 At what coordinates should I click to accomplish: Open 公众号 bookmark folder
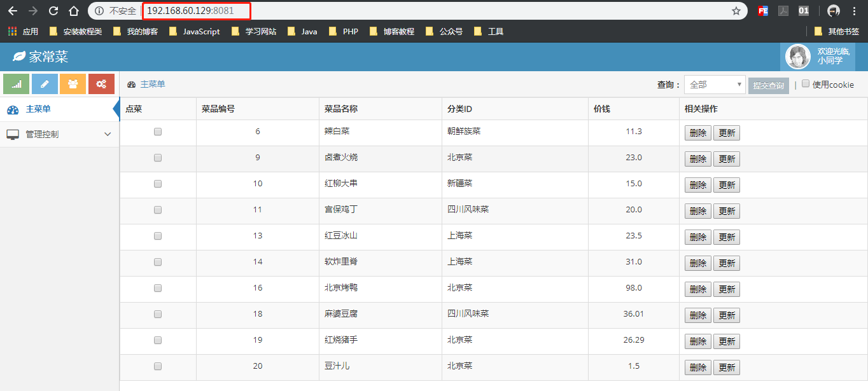tap(444, 31)
